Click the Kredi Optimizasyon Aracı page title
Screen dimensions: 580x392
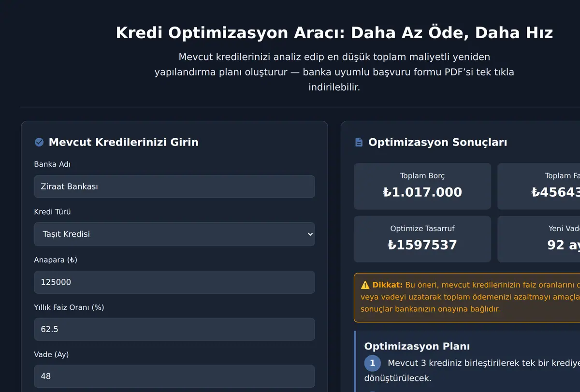pos(334,33)
